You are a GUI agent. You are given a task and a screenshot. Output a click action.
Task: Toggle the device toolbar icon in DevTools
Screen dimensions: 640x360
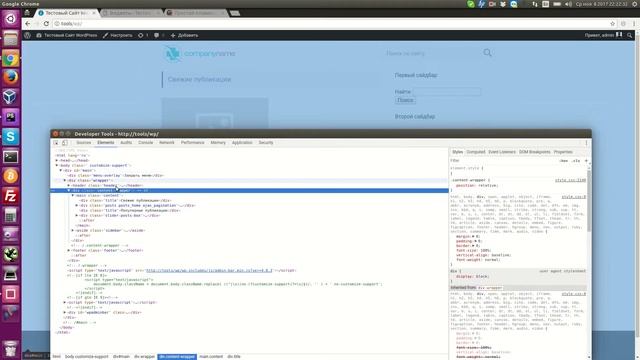(65, 143)
